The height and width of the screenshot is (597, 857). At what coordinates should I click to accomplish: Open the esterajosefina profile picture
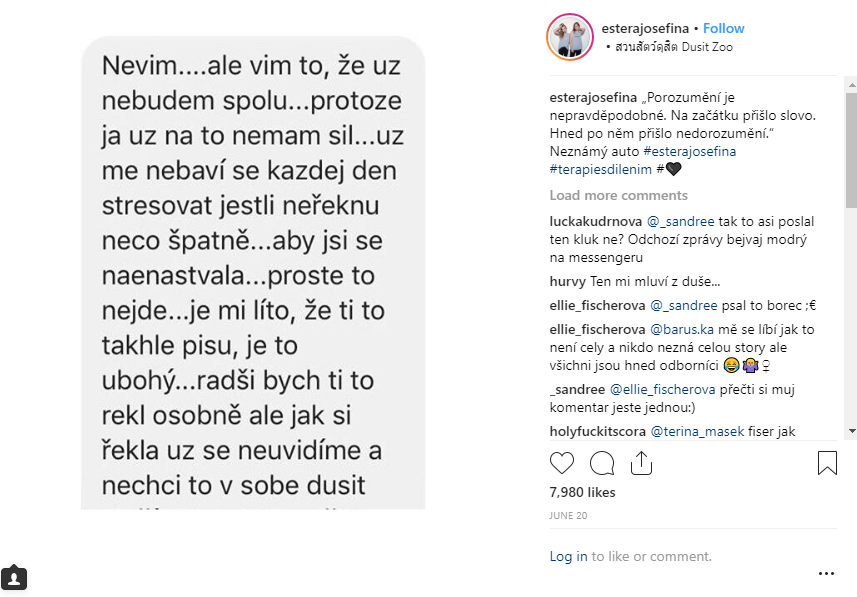coord(570,38)
